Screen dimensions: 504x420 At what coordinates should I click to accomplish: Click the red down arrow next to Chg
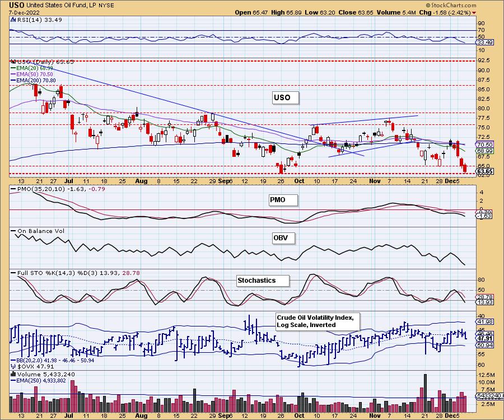tap(474, 13)
